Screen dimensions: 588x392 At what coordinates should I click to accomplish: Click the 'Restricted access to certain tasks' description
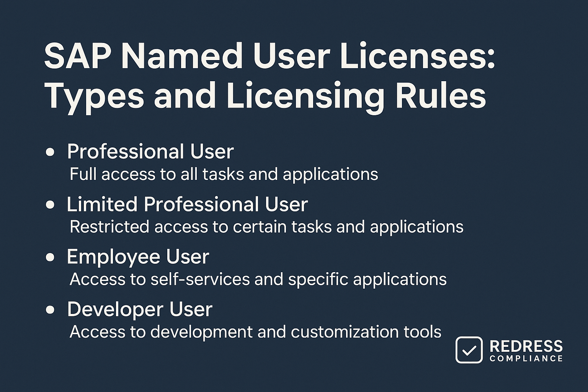pos(266,227)
